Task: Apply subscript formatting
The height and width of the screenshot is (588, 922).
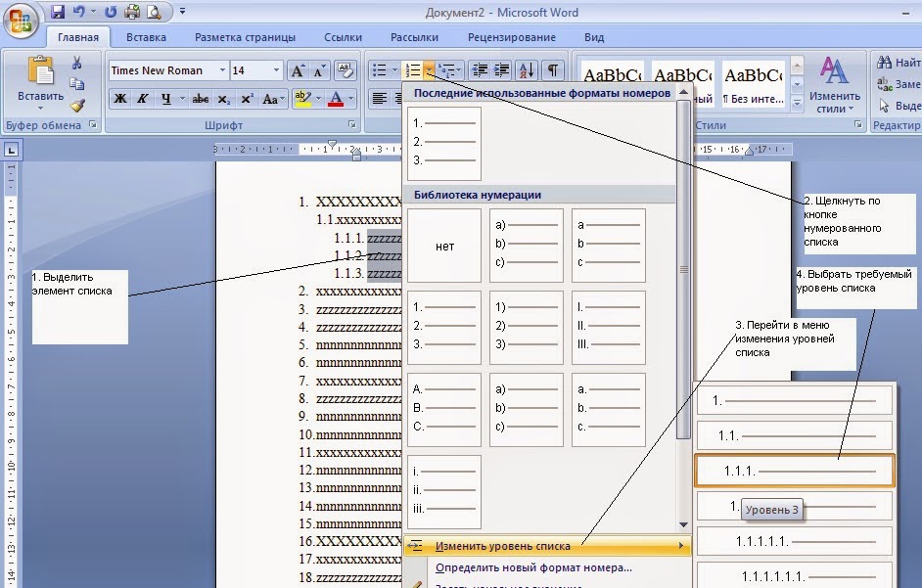Action: tap(223, 99)
